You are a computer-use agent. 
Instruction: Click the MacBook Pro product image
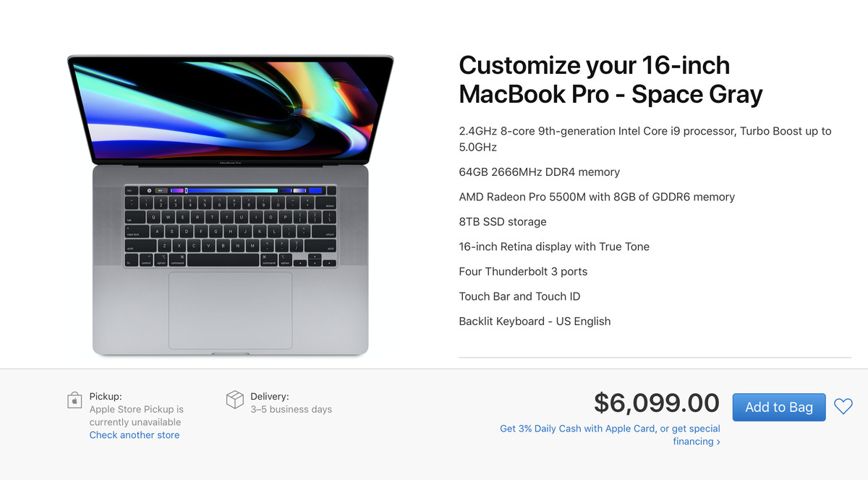click(x=230, y=203)
